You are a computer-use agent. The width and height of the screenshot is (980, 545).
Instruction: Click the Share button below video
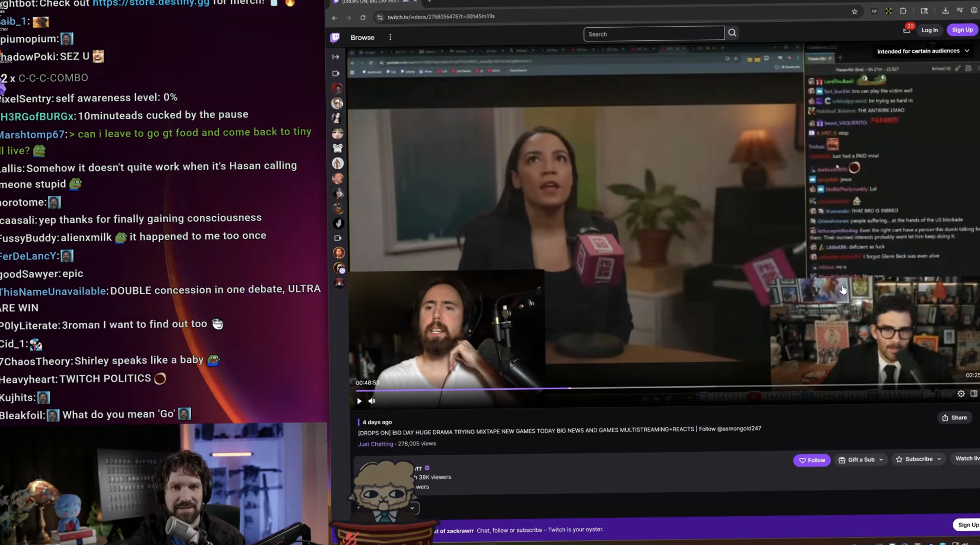[954, 418]
